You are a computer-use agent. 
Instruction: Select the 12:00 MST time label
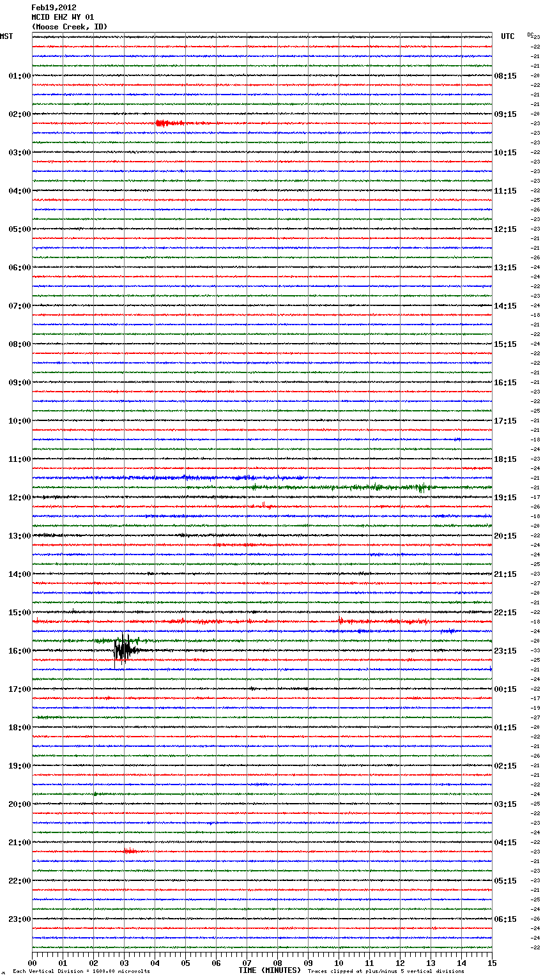point(20,498)
